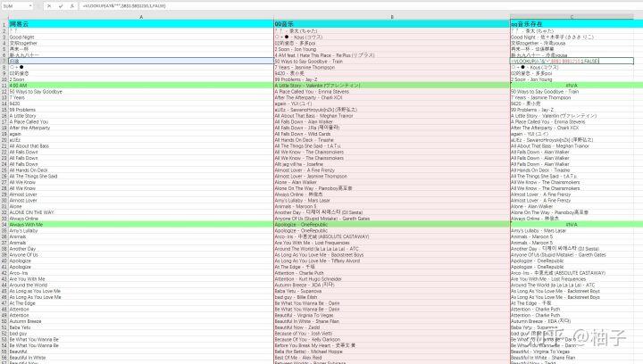The image size is (643, 364).
Task: Select '99 Problems - Jay-Z' in column B
Action: click(x=392, y=79)
